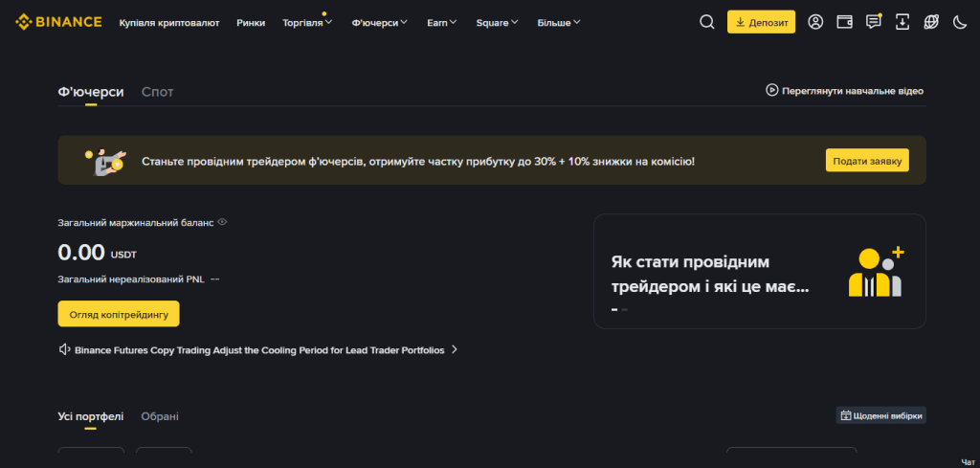980x468 pixels.
Task: Click the announcement speaker icon
Action: click(64, 350)
